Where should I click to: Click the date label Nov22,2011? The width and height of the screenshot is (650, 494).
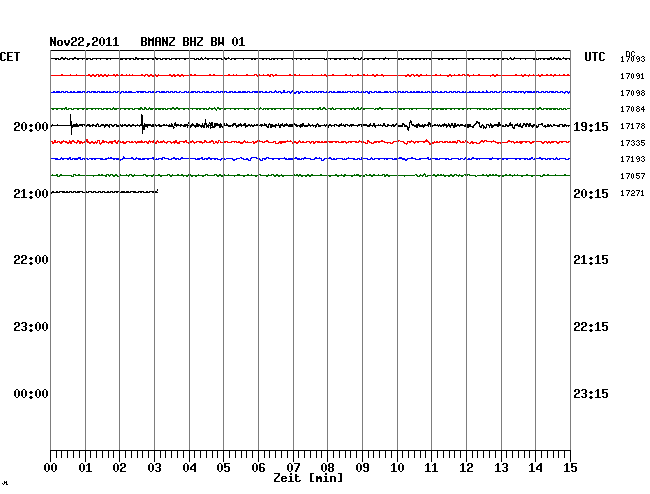point(84,42)
